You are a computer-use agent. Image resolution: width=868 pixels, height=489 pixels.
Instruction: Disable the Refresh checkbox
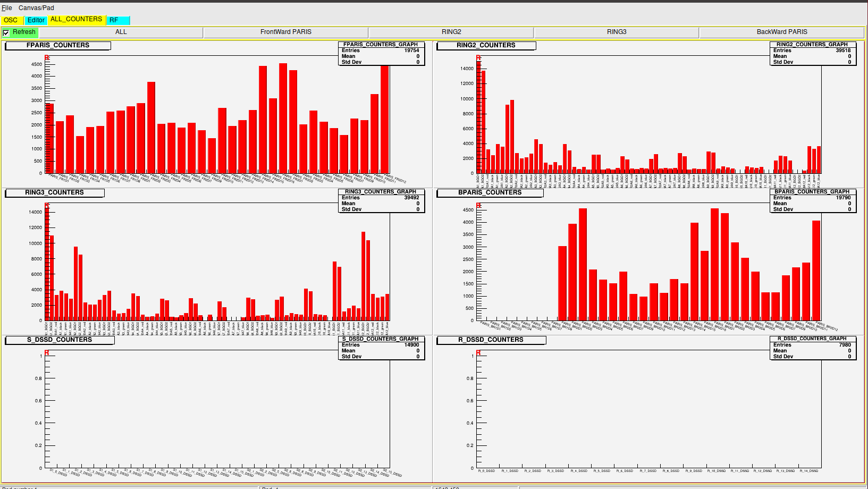pyautogui.click(x=6, y=32)
